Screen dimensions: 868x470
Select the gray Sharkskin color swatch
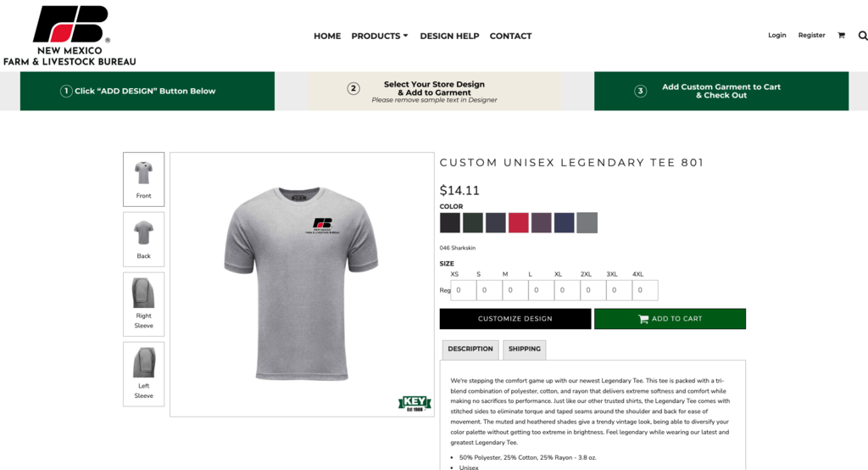[x=587, y=222]
